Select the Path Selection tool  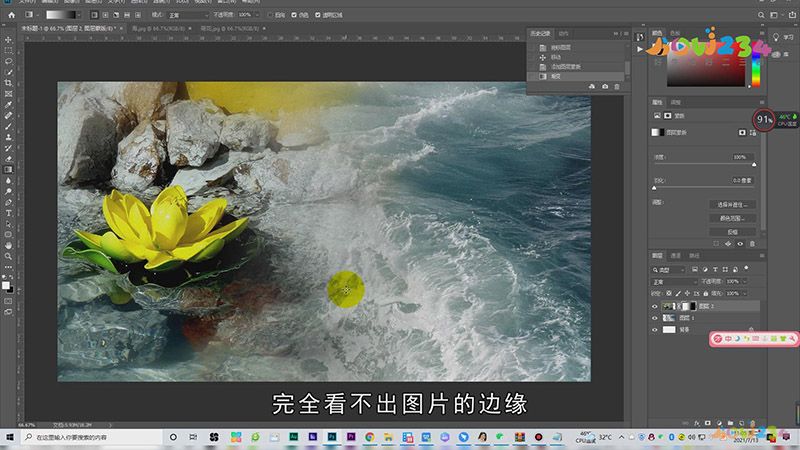8,224
